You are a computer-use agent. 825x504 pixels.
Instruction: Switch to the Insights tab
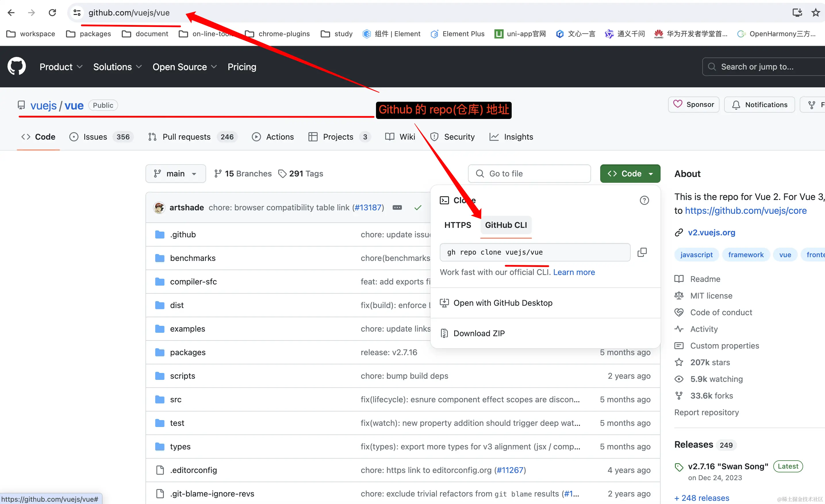pos(511,136)
